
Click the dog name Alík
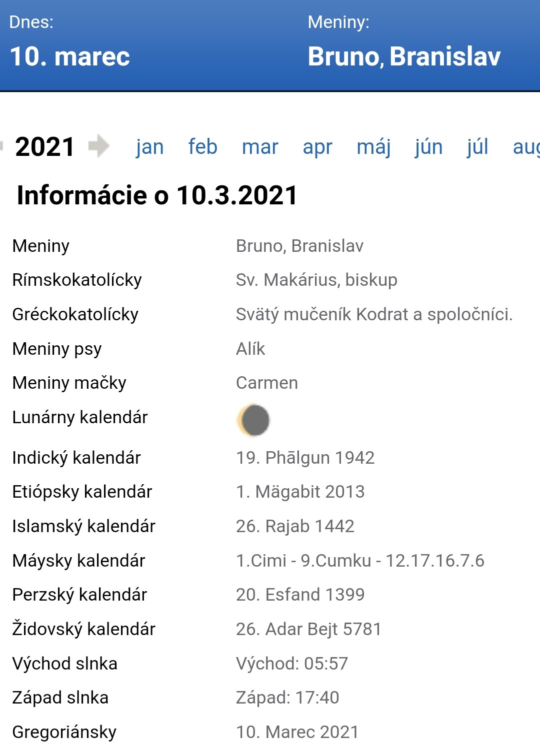pyautogui.click(x=250, y=349)
